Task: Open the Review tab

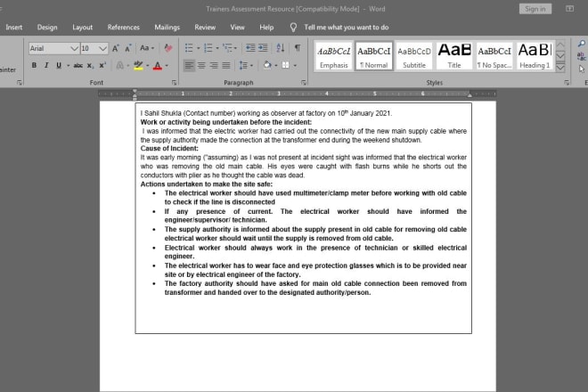Action: 205,28
